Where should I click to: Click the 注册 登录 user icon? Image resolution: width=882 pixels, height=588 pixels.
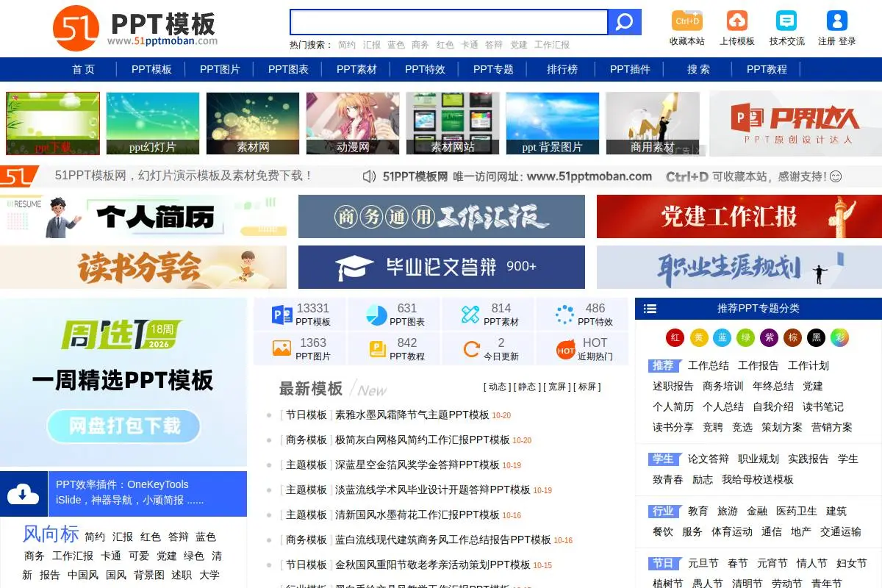click(x=836, y=21)
